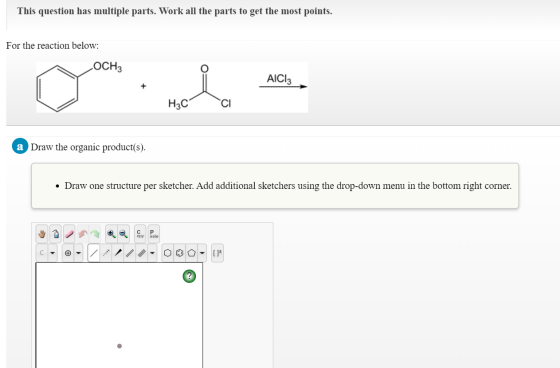Click inside the sketcher drawing canvas
Screen dimensions: 560x368
pos(119,315)
